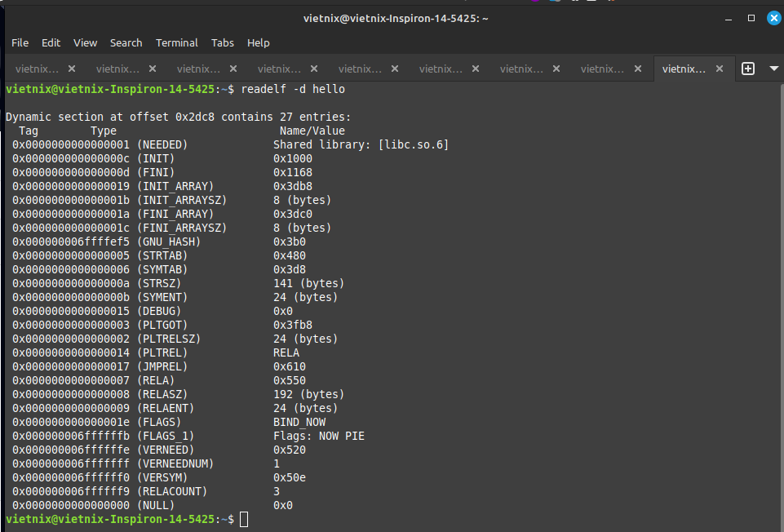Viewport: 784px width, 532px height.
Task: Open a new terminal tab with the plus icon
Action: tap(747, 69)
